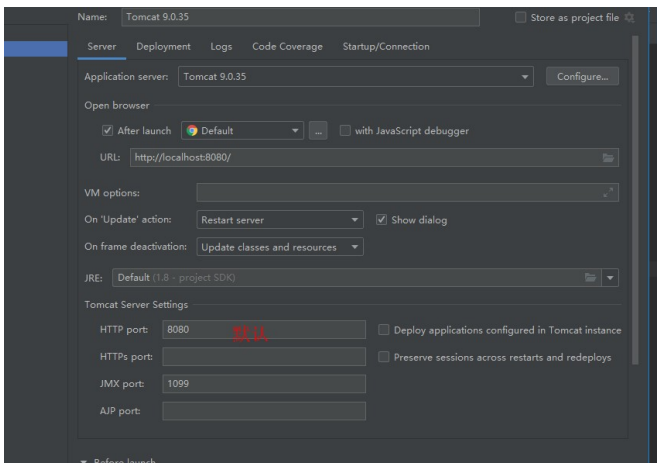Click the VM options input field

coord(407,192)
